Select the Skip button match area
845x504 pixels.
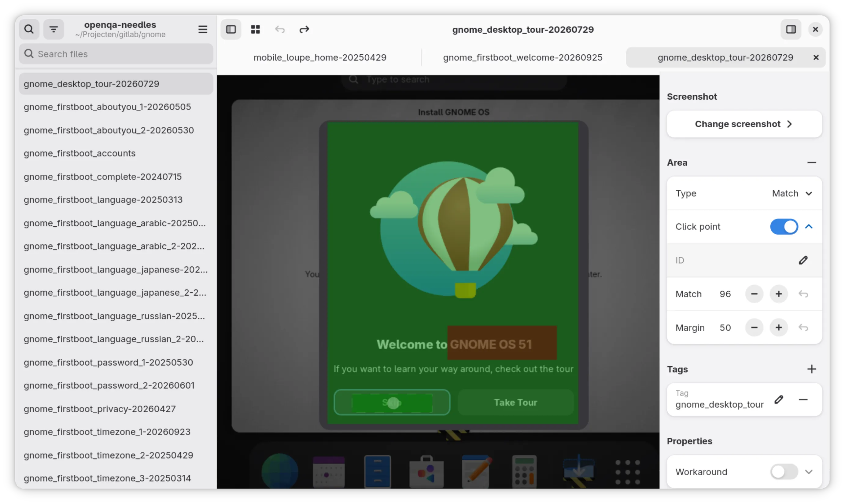392,403
